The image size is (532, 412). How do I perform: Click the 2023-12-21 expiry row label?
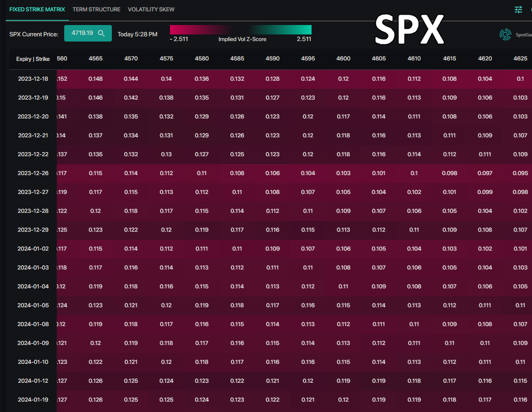[33, 135]
